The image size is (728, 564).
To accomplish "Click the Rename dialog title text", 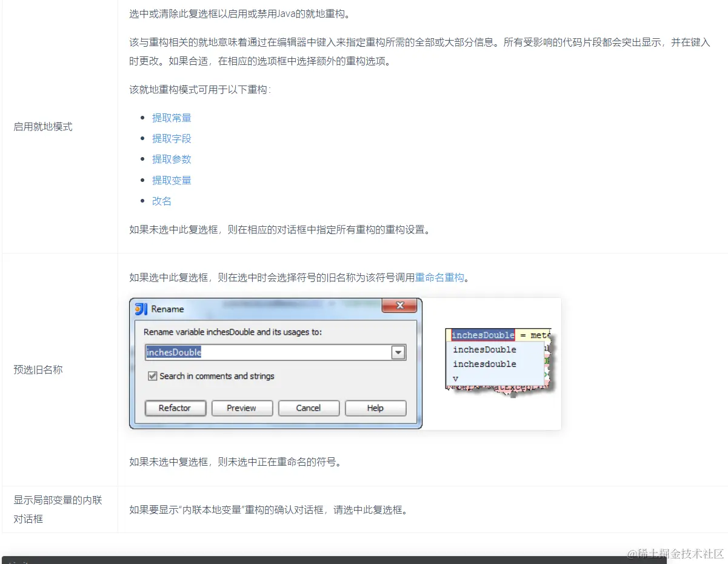I will pos(167,309).
